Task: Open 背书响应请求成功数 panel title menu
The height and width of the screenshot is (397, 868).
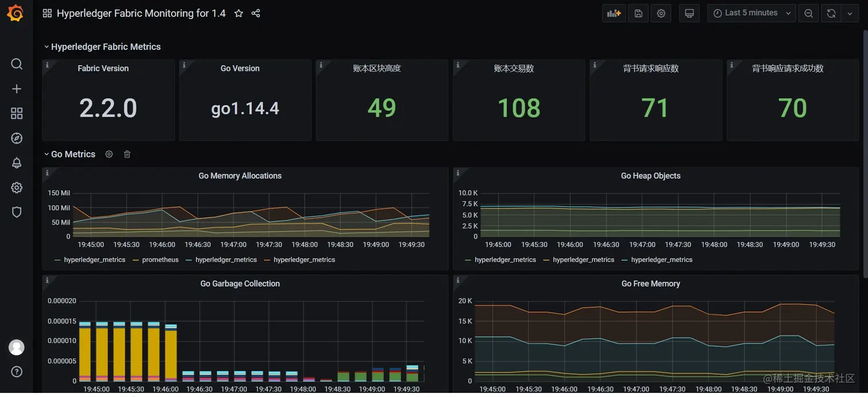Action: 788,68
